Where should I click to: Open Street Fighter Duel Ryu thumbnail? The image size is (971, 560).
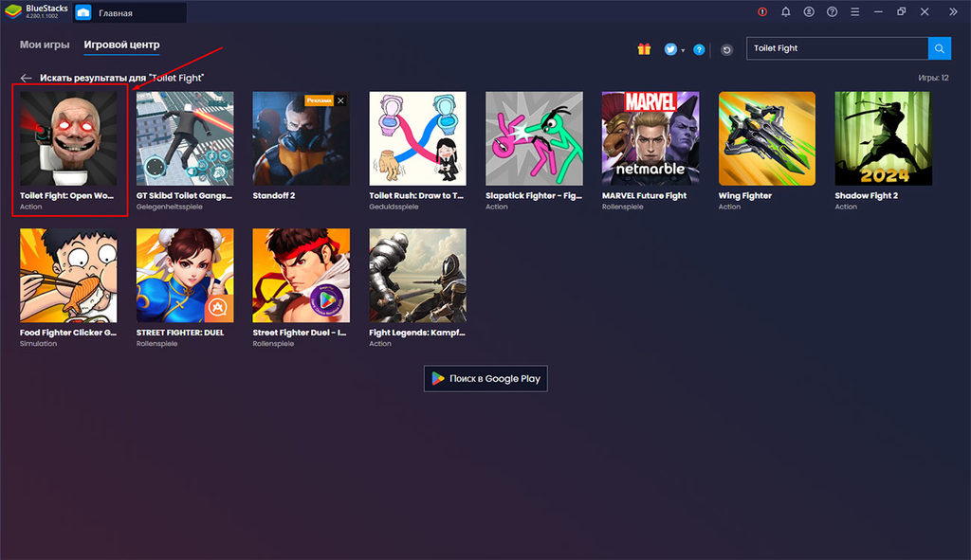point(301,276)
